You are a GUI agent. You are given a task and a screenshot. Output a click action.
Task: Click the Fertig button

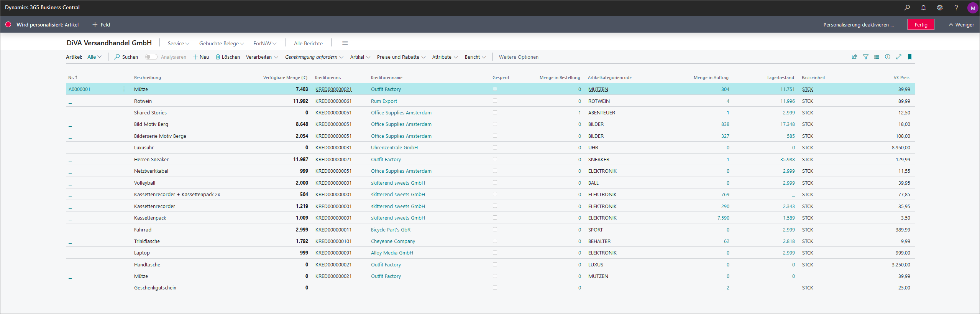[x=921, y=25]
